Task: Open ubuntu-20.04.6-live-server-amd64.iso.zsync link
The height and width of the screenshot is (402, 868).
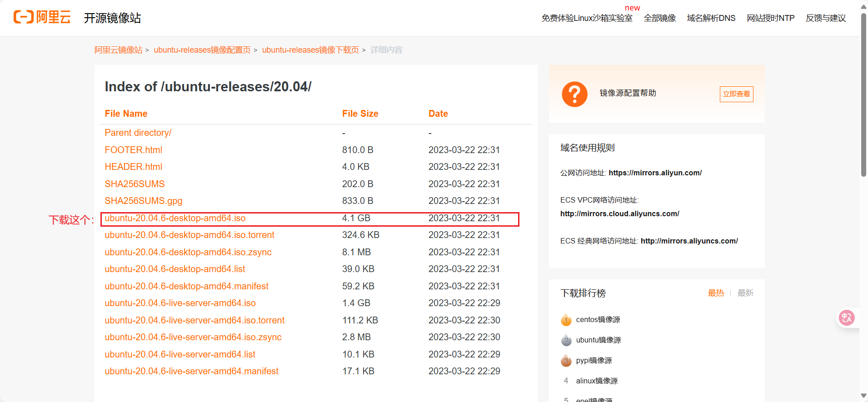Action: (x=193, y=337)
